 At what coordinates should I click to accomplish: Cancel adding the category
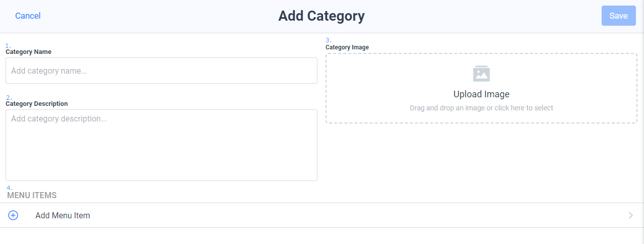pyautogui.click(x=28, y=16)
